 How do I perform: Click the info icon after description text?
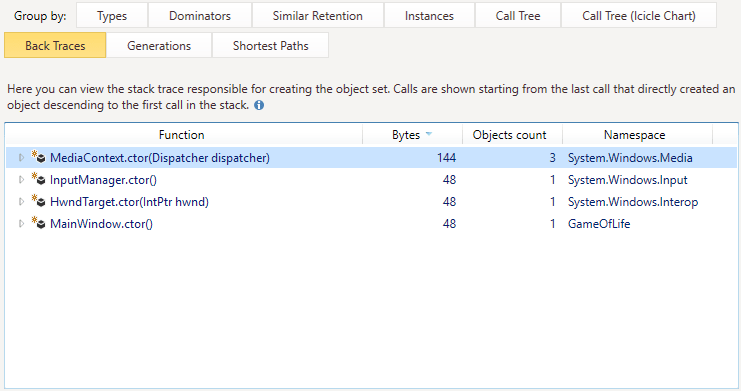[259, 105]
